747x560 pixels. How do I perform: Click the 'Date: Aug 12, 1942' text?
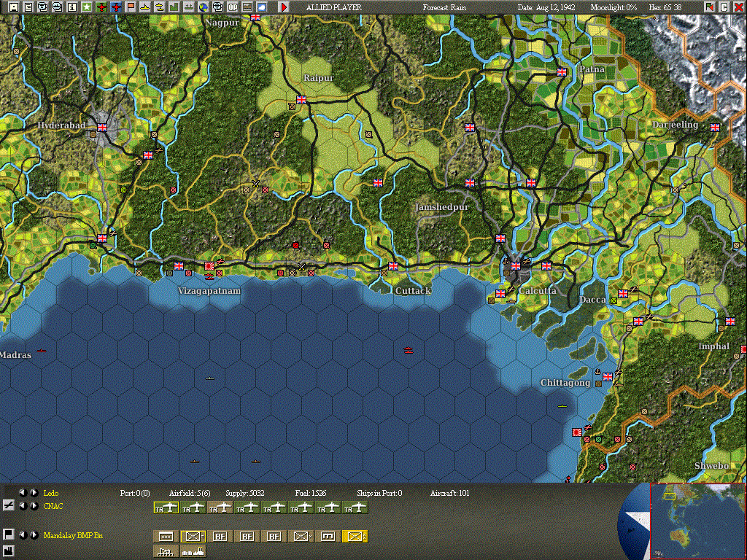(x=546, y=7)
